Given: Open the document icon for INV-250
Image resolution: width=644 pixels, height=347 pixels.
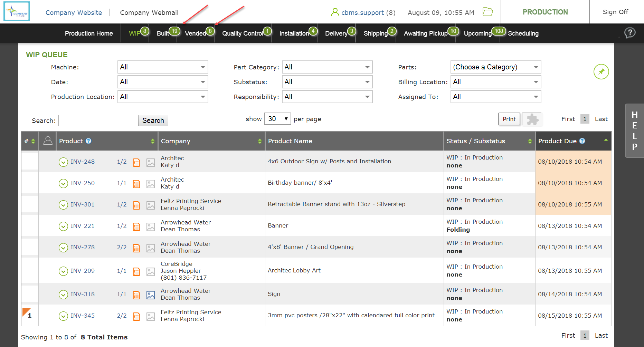Looking at the screenshot, I should 136,184.
